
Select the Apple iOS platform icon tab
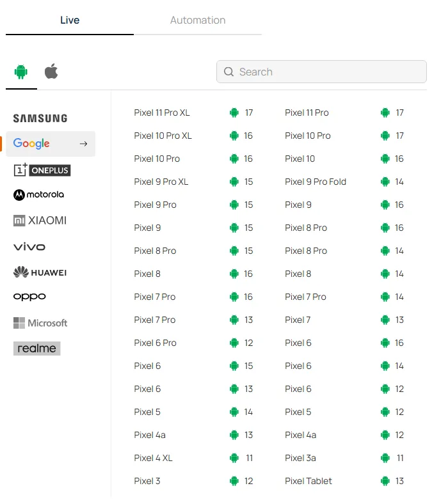point(51,71)
